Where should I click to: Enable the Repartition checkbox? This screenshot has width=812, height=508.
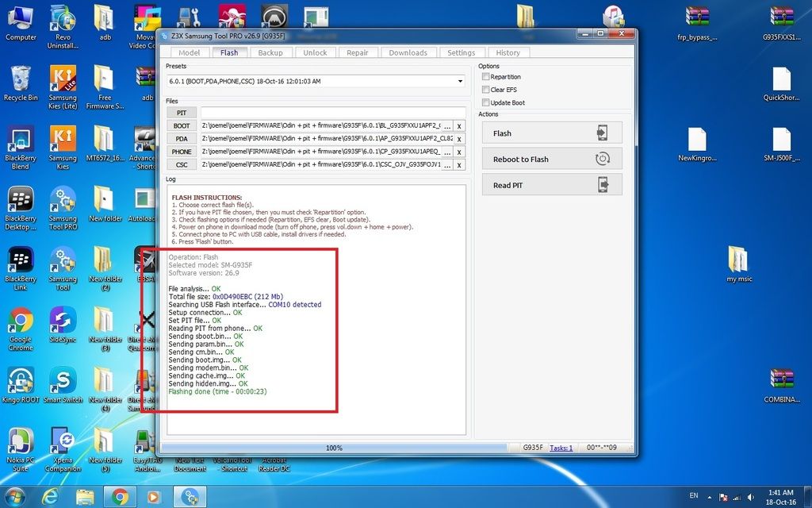[x=486, y=76]
